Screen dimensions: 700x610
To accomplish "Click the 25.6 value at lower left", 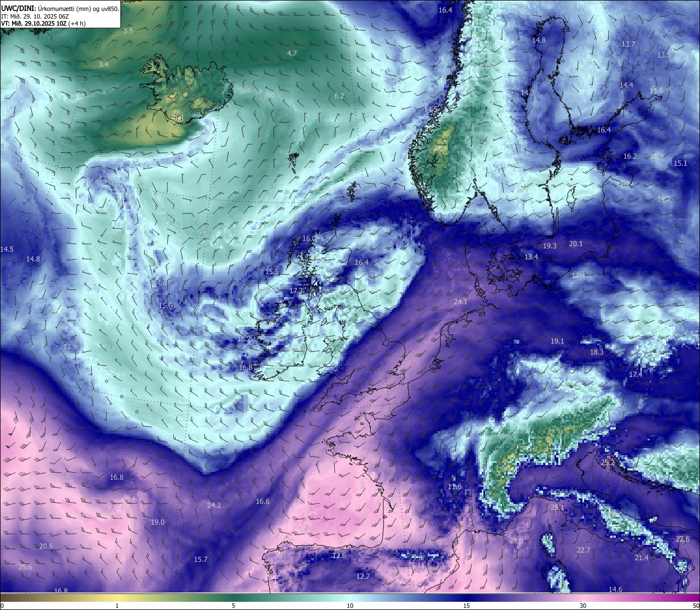I will pyautogui.click(x=25, y=567).
